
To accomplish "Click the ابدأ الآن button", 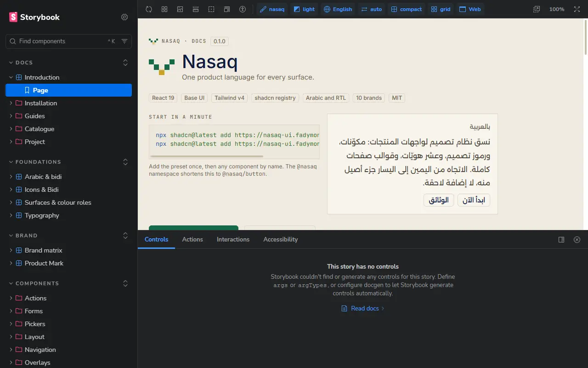I will pos(474,200).
